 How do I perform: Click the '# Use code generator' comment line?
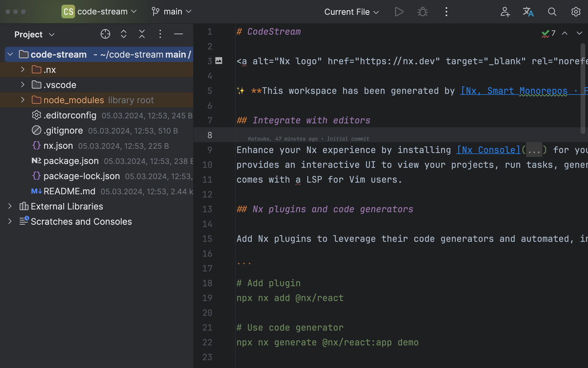coord(290,328)
